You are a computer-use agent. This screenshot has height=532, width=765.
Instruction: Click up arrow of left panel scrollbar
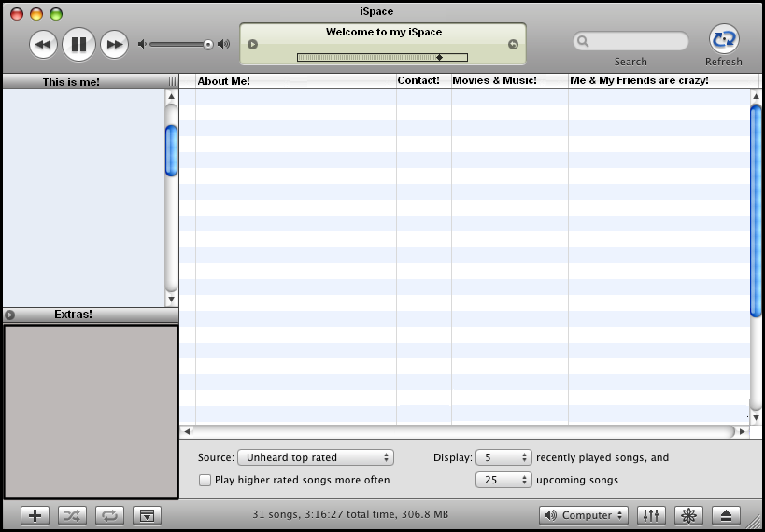pos(171,96)
